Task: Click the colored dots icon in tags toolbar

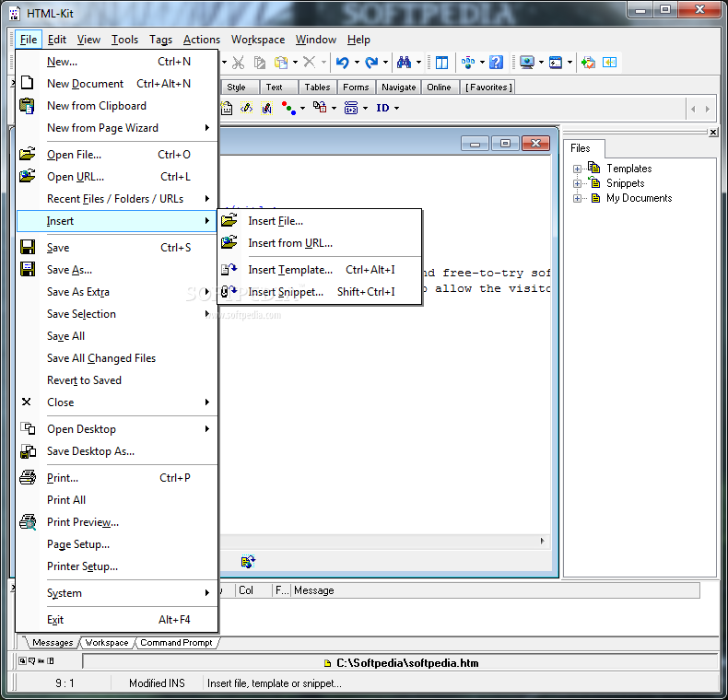Action: pyautogui.click(x=288, y=108)
